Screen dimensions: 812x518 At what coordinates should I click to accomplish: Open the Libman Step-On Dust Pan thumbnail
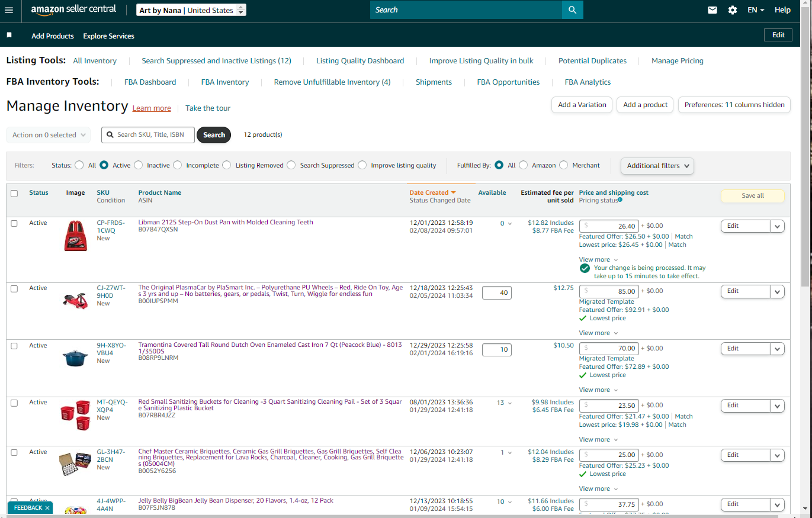[x=75, y=236]
